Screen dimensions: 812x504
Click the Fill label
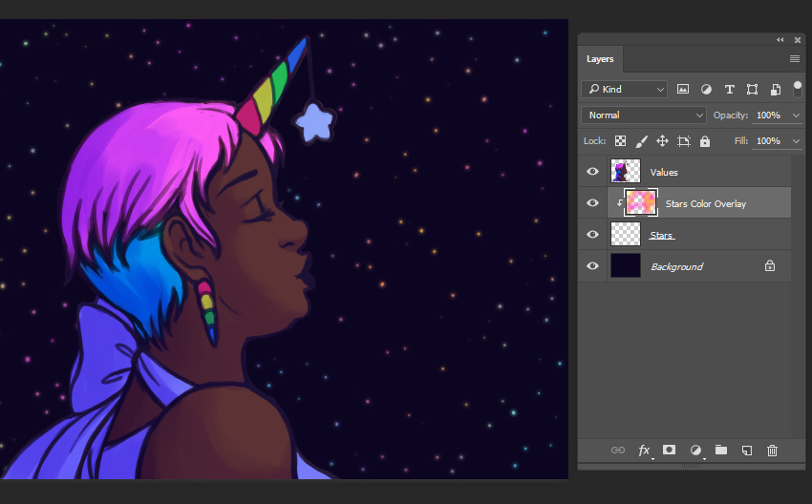click(741, 141)
